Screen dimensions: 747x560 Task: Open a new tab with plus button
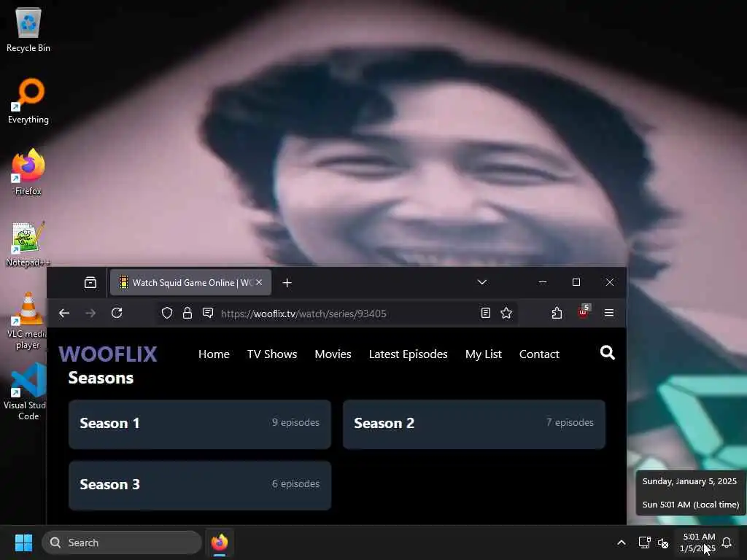(x=287, y=283)
